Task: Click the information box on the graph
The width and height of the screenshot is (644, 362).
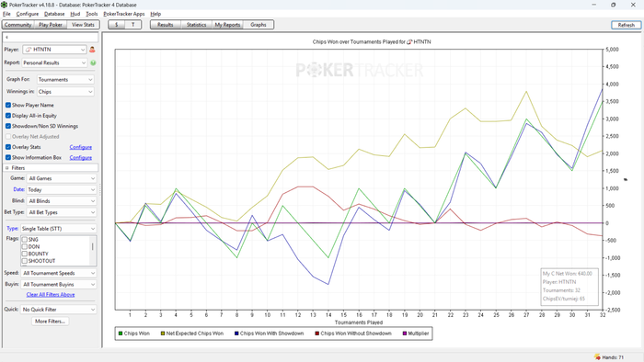Action: tap(569, 287)
